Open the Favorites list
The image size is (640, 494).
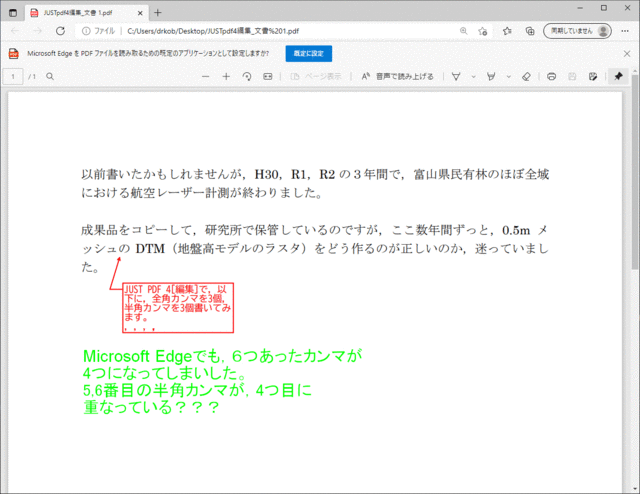coord(507,31)
